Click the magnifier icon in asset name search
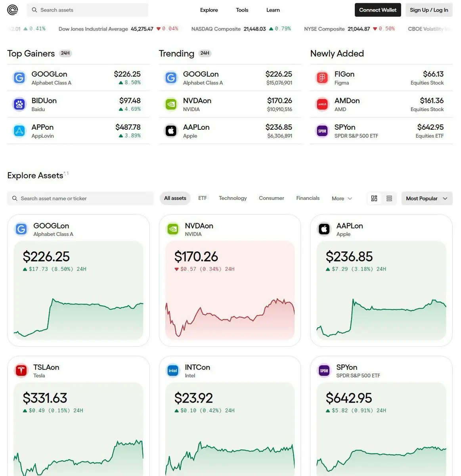 click(x=15, y=198)
